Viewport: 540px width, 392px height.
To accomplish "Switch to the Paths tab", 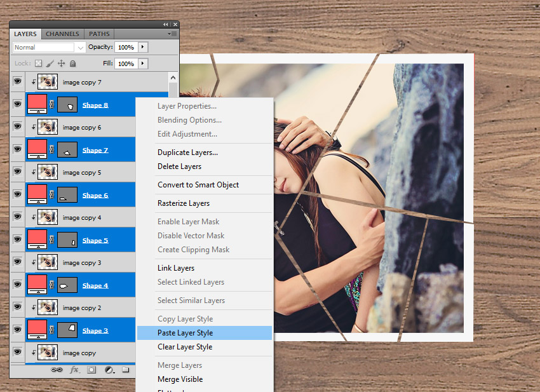I will pos(99,34).
